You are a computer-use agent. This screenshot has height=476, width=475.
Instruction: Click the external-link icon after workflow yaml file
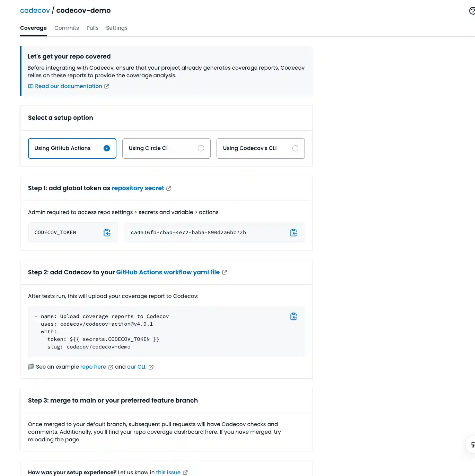point(224,272)
